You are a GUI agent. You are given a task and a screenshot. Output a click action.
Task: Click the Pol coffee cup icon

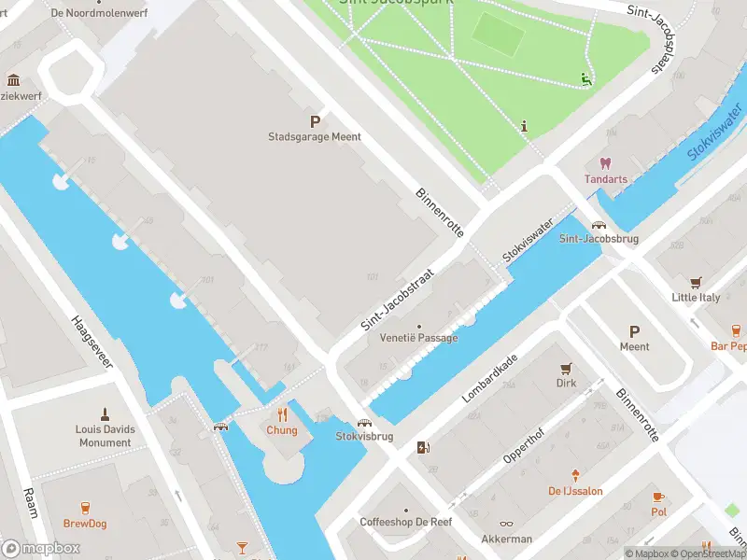pyautogui.click(x=658, y=497)
